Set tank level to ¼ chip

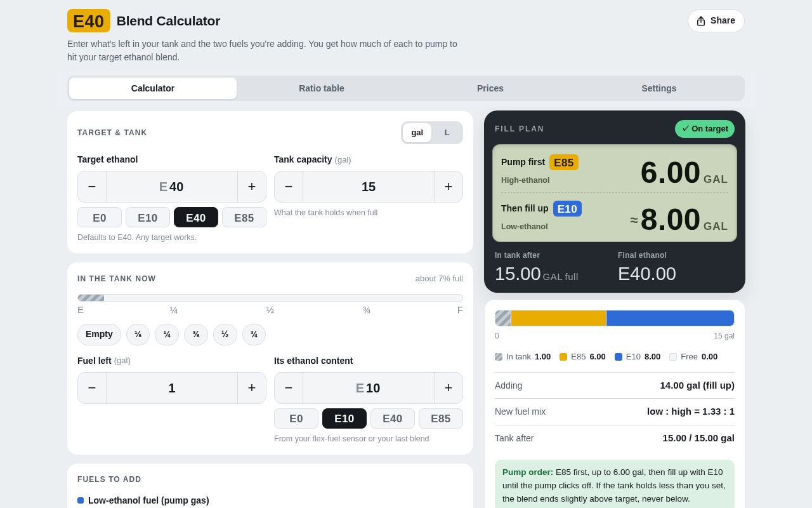click(x=167, y=335)
